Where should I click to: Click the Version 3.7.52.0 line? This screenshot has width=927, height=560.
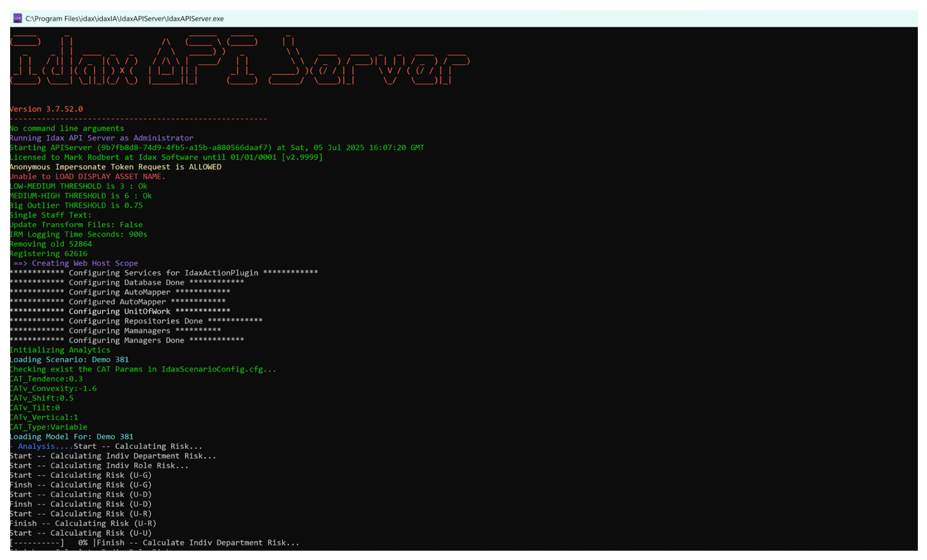click(x=46, y=109)
